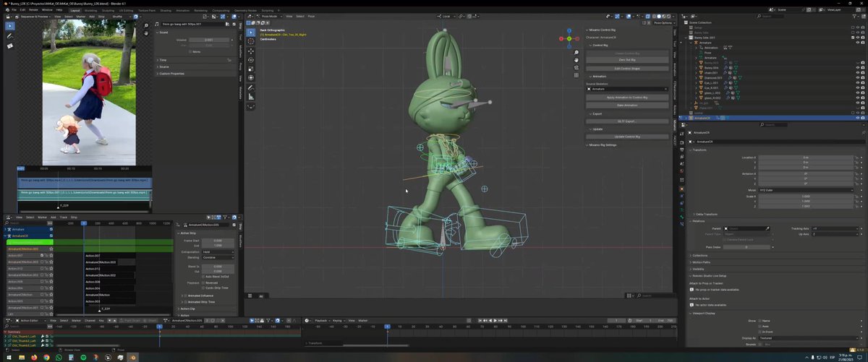Expand the Source panel in sequencer sidebar
Viewport: 868px width, 362px height.
(x=163, y=67)
